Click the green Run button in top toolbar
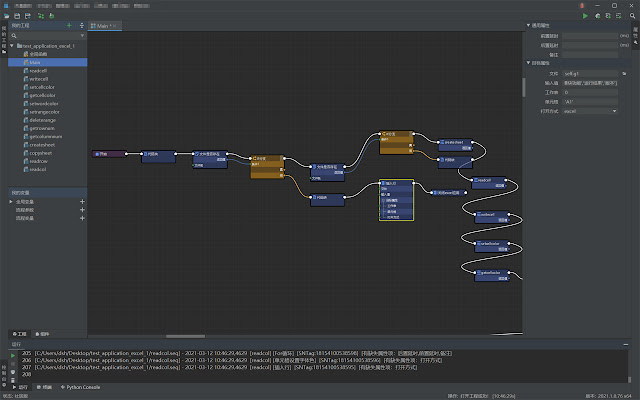Image resolution: width=640 pixels, height=400 pixels. [585, 15]
